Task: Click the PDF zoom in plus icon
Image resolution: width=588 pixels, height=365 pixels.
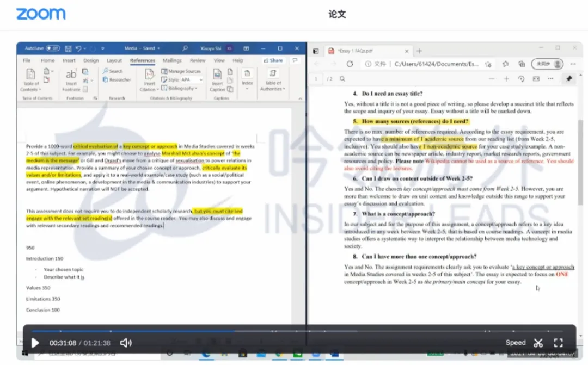Action: coord(506,79)
